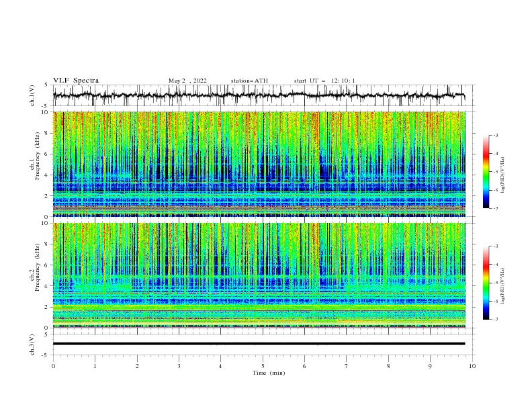The height and width of the screenshot is (411, 532).
Task: Click the 'Time (min)' axis label
Action: point(269,373)
